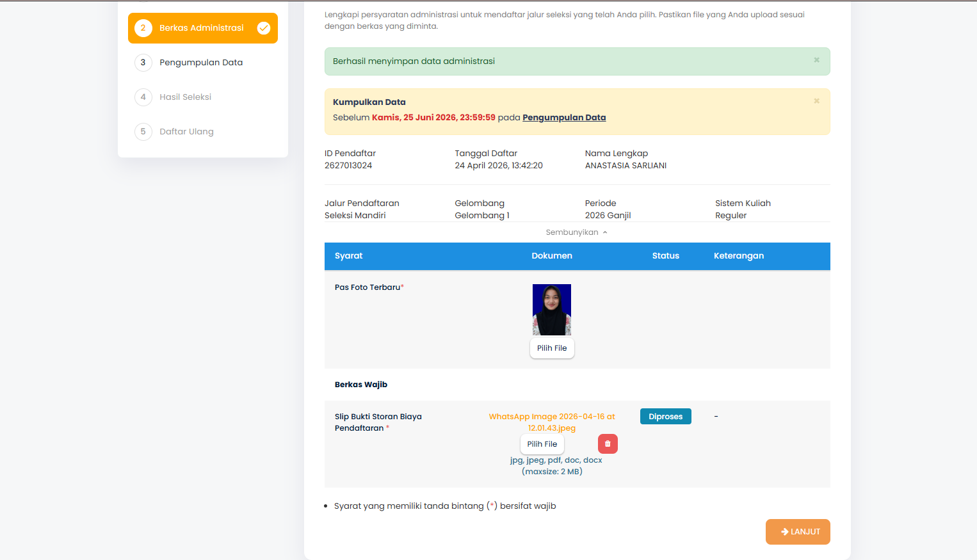Image resolution: width=977 pixels, height=560 pixels.
Task: Follow the Pengumpulan Data link in notice
Action: [x=564, y=118]
